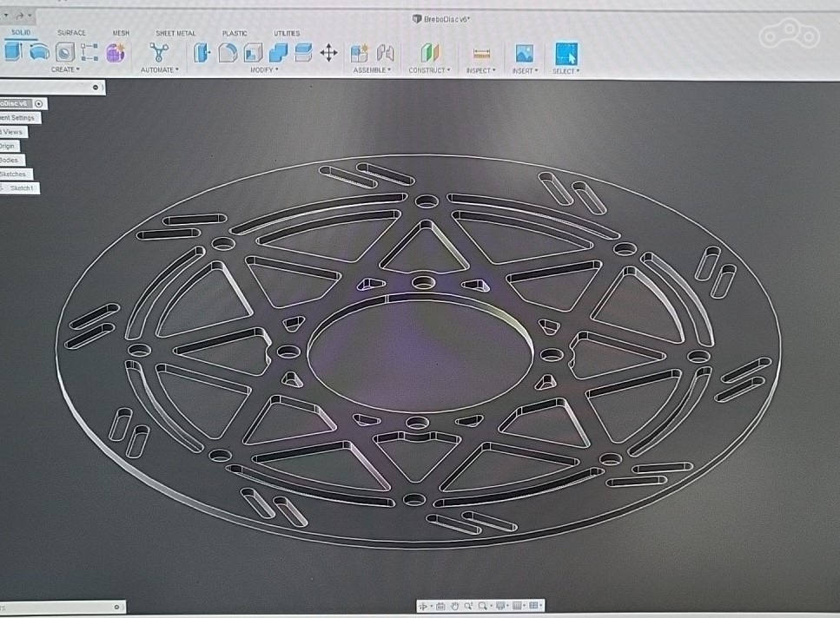Viewport: 840px width, 618px height.
Task: Activate the Select tool icon
Action: [x=566, y=54]
